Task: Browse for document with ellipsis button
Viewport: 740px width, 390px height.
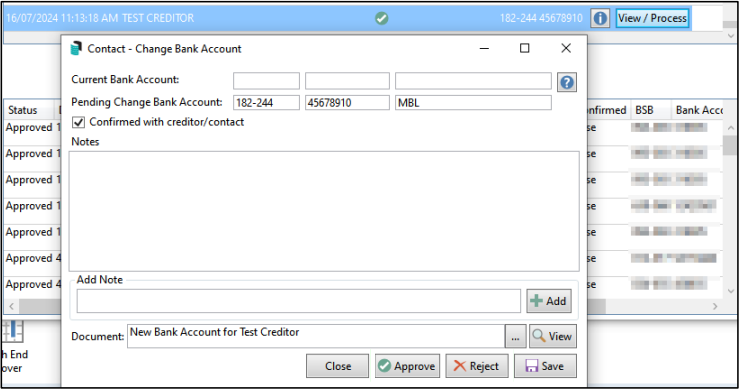Action: point(515,337)
